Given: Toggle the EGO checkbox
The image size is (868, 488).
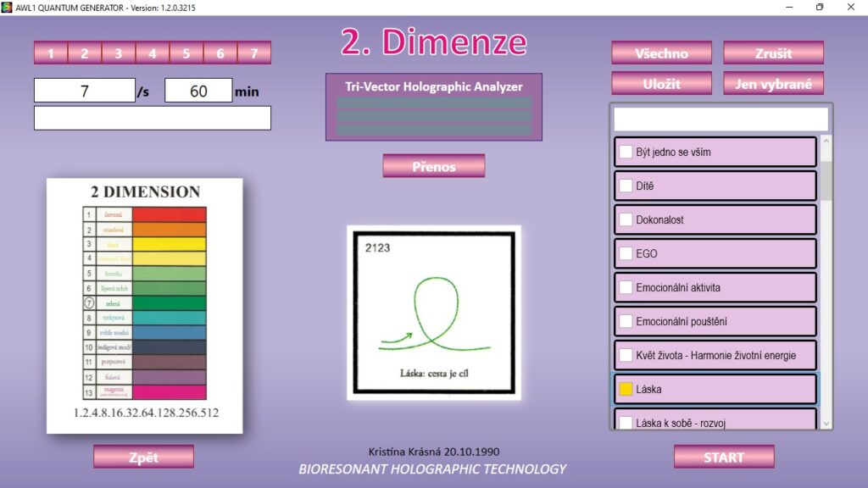Looking at the screenshot, I should pyautogui.click(x=626, y=253).
